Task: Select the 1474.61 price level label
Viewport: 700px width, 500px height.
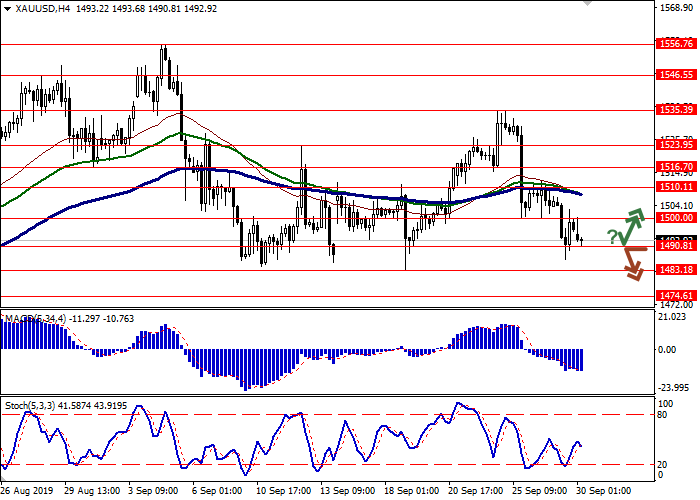Action: 676,296
